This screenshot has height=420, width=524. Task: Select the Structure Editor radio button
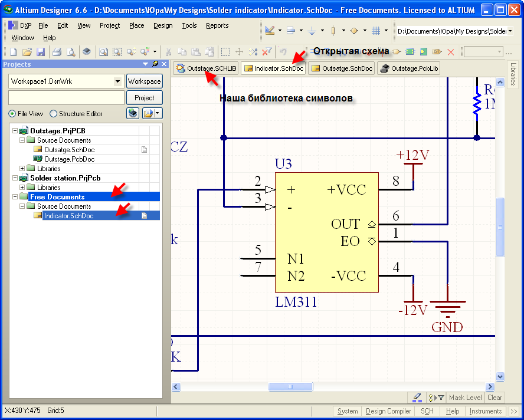(x=54, y=114)
